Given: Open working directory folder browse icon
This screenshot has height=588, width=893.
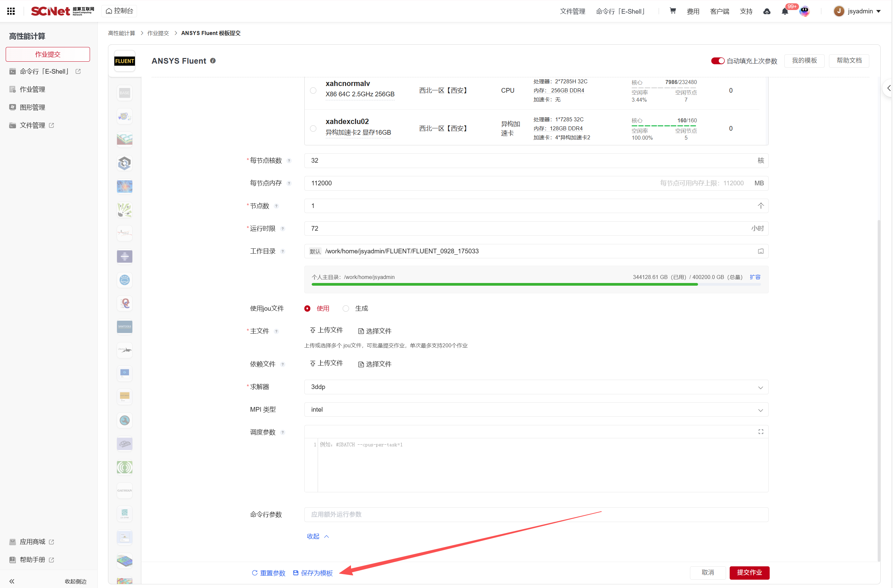Looking at the screenshot, I should tap(761, 251).
